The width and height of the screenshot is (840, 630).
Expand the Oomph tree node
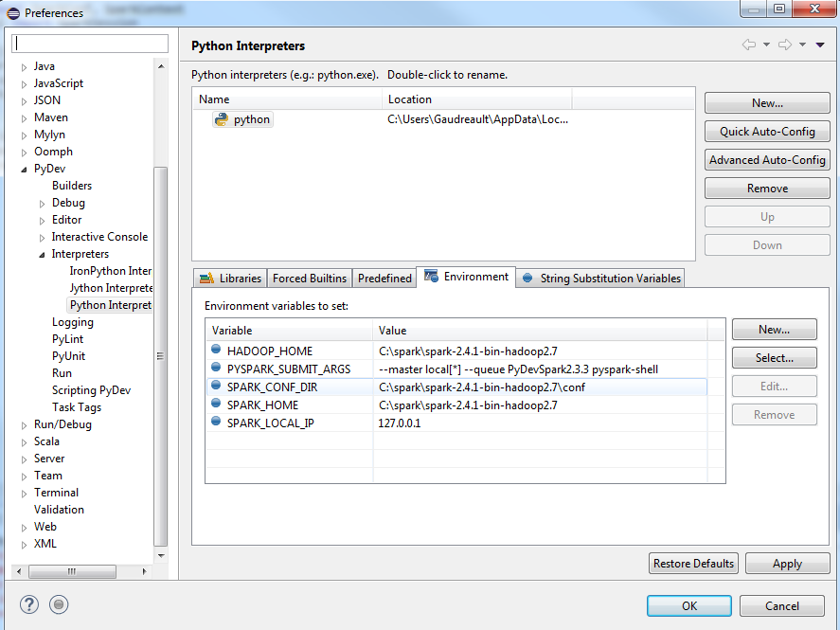24,153
